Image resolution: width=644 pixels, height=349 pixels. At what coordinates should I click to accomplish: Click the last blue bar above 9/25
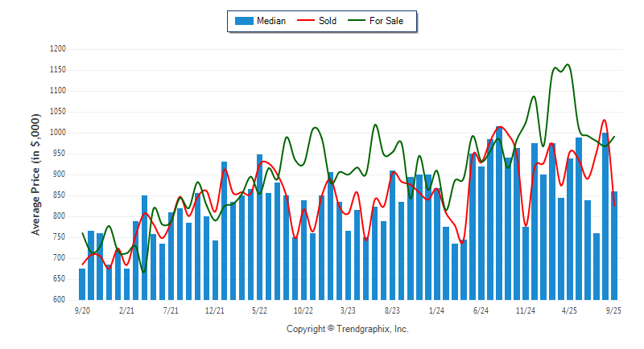(x=614, y=245)
